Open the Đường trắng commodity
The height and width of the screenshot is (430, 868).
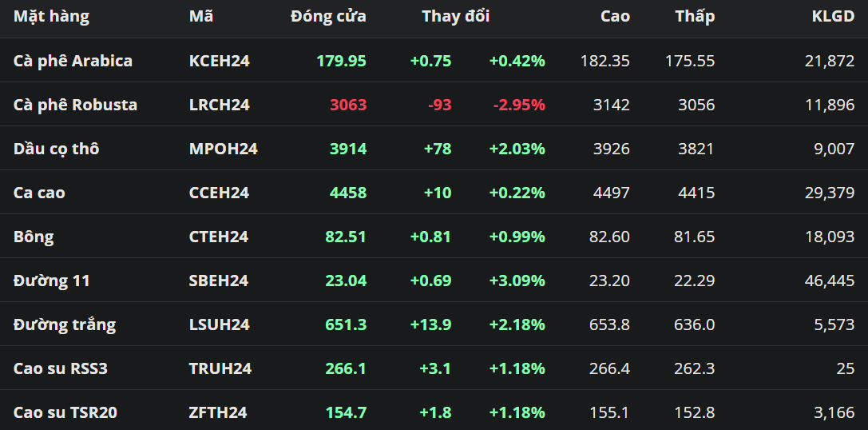64,324
